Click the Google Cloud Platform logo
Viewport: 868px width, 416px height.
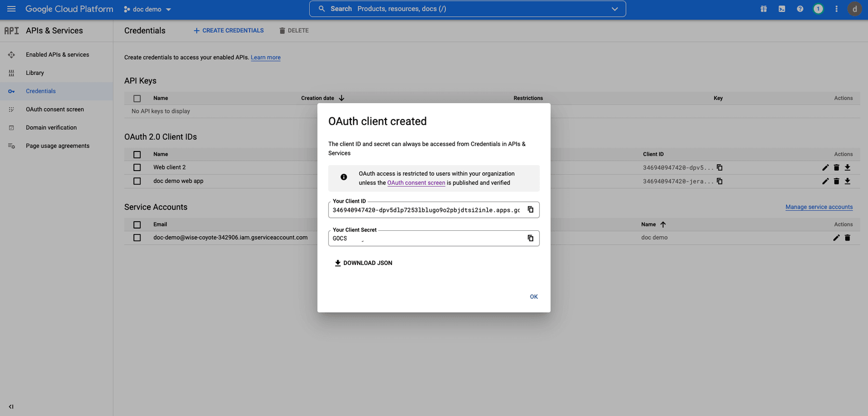click(69, 9)
